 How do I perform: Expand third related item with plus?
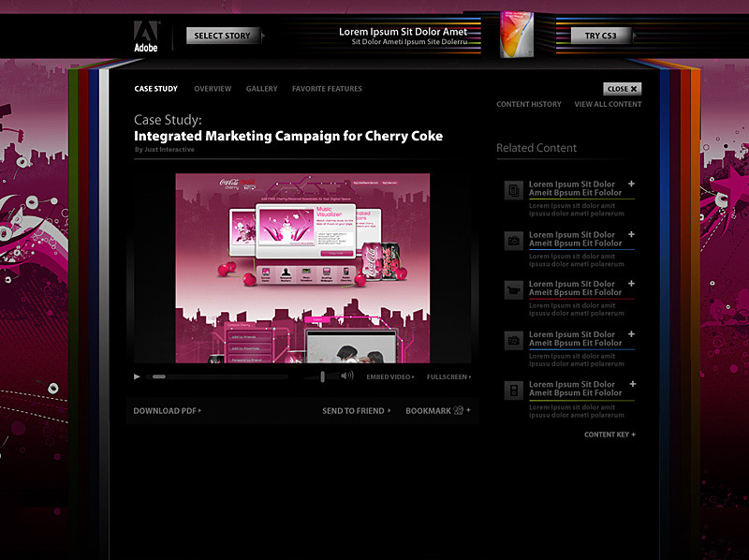(631, 284)
